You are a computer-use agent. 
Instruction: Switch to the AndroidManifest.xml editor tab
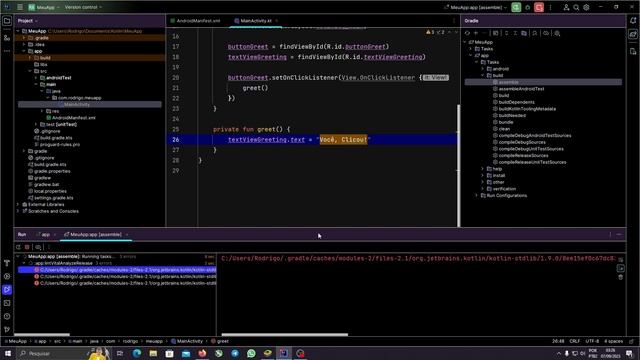tap(196, 21)
